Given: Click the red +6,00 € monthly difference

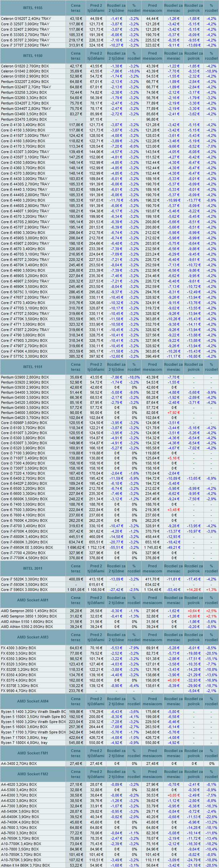Looking at the screenshot, I should pos(174,680).
